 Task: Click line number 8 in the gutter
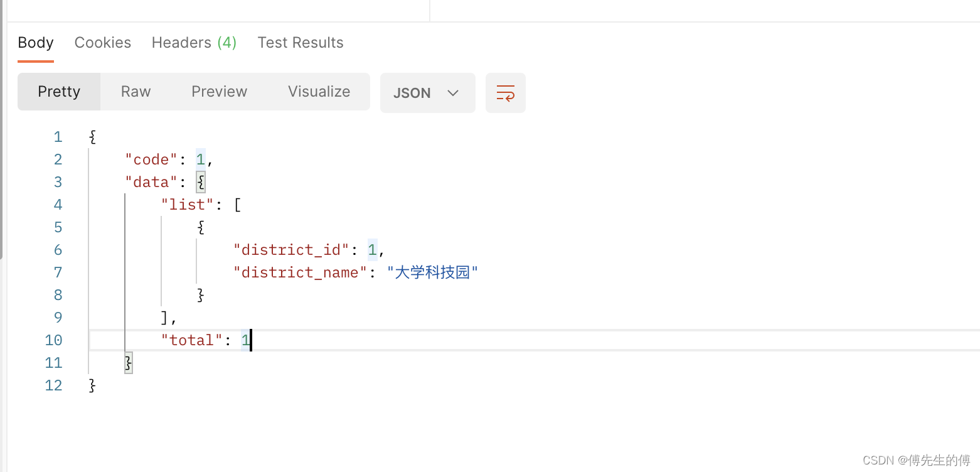58,295
